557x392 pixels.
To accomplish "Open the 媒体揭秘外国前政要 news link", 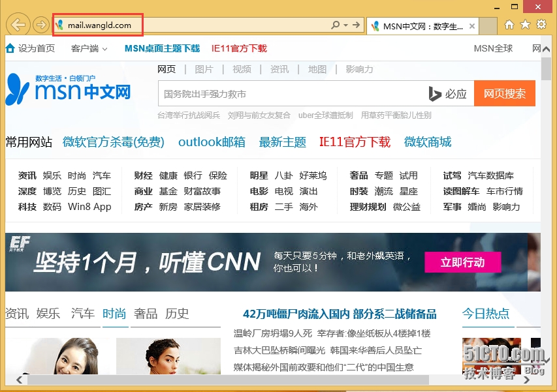I will pyautogui.click(x=323, y=367).
